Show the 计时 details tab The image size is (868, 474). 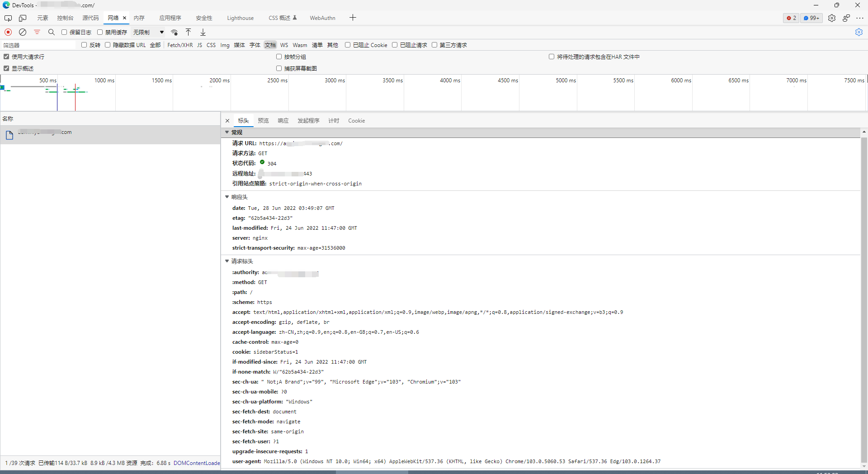(334, 121)
